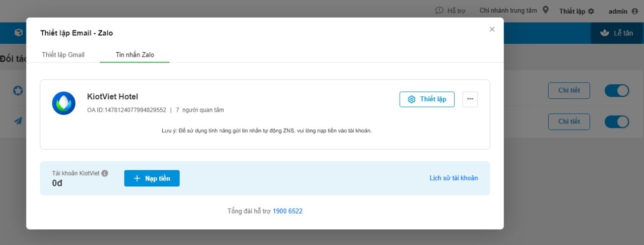Click Thiết lập button on KiotViet Hotel card
The width and height of the screenshot is (644, 245).
(x=427, y=99)
